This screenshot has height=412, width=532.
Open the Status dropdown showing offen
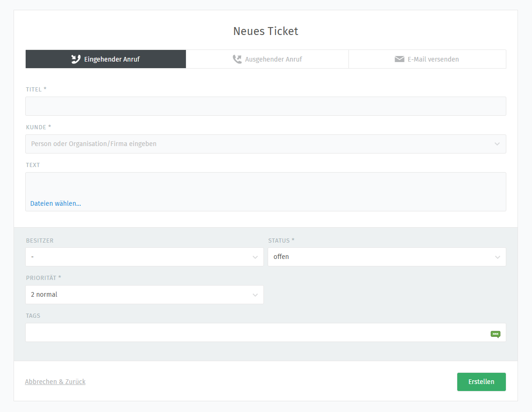[x=387, y=257]
